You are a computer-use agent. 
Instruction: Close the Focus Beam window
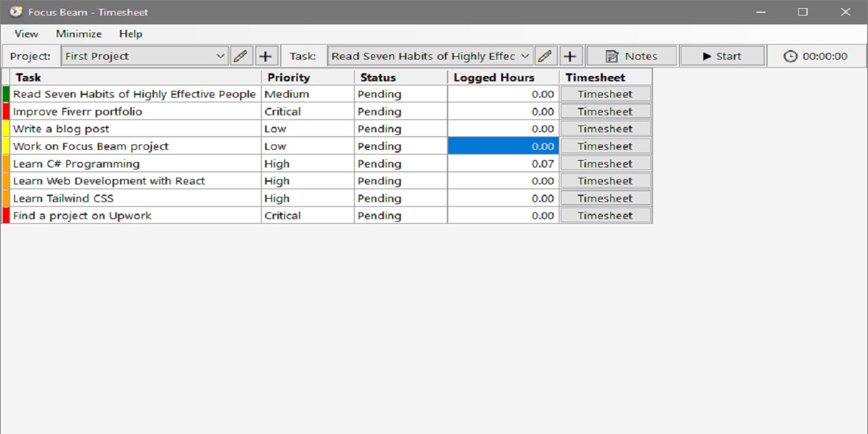(x=846, y=12)
